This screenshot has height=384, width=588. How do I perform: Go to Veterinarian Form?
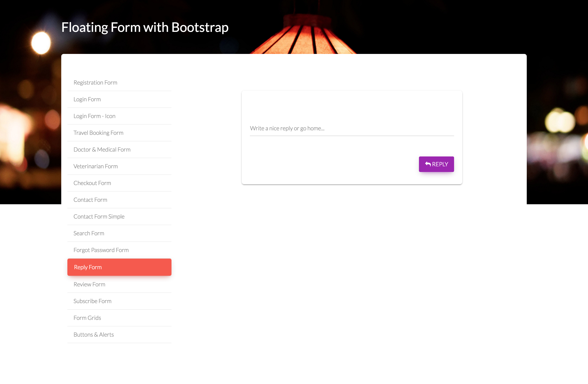[96, 166]
